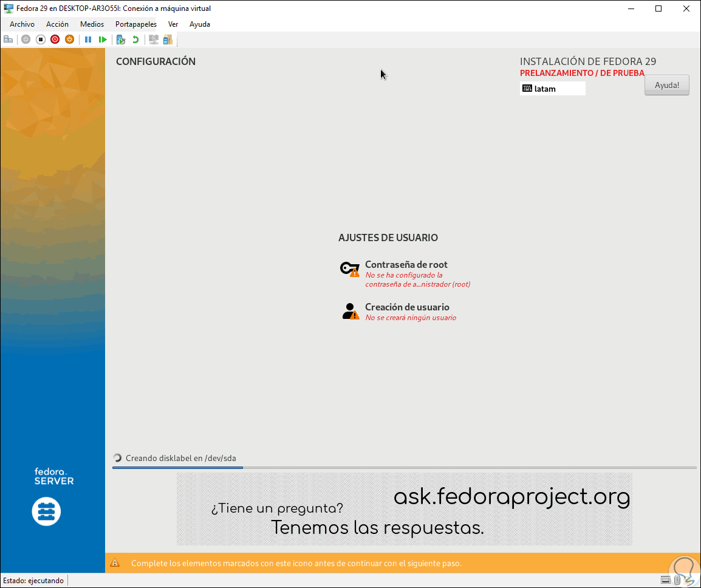Click the warning triangle in orange bar
Viewport: 701px width, 588px height.
click(x=115, y=562)
